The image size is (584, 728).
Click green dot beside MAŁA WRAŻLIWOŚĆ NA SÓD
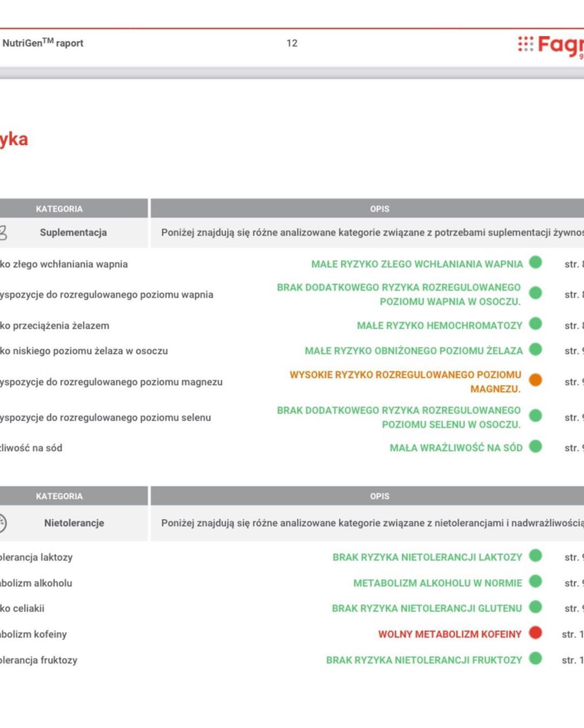(x=535, y=447)
